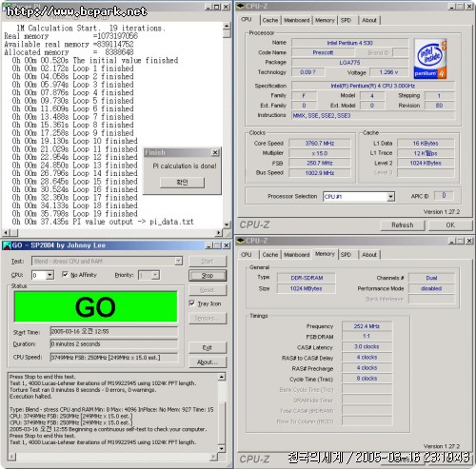
Task: Click the Core Speed 3760.7 MHz value
Action: coord(320,144)
